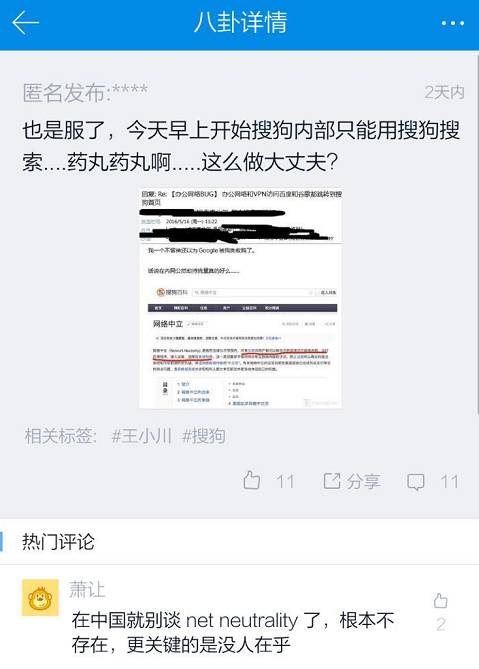Tap the 热门评论 section header
Image resolution: width=479 pixels, height=669 pixels.
tap(58, 542)
